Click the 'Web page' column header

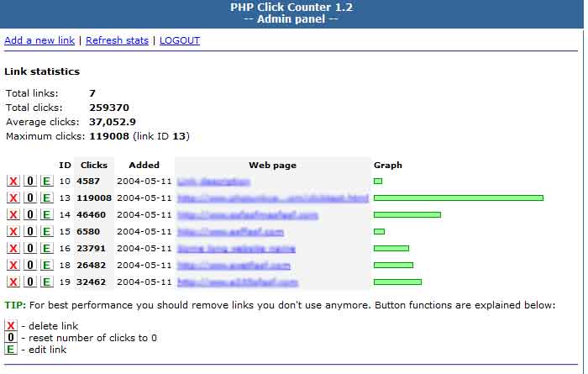[x=273, y=165]
